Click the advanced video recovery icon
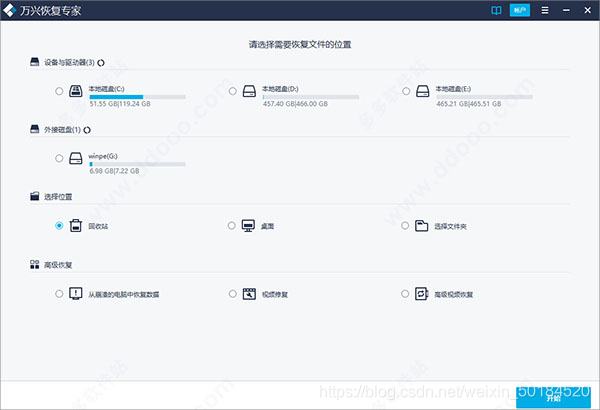The height and width of the screenshot is (410, 600). coord(421,294)
